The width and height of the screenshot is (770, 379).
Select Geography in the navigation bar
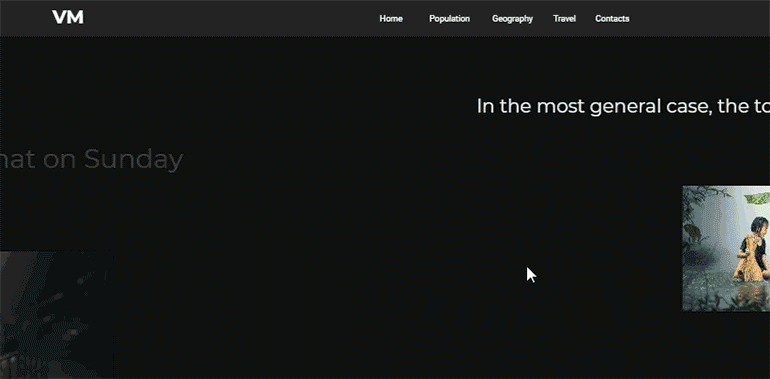(512, 19)
